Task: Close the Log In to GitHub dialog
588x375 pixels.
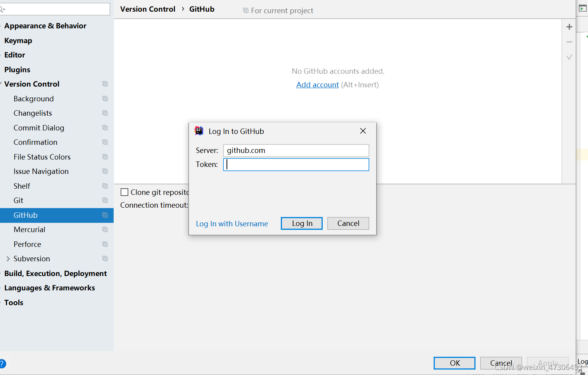Action: click(363, 131)
